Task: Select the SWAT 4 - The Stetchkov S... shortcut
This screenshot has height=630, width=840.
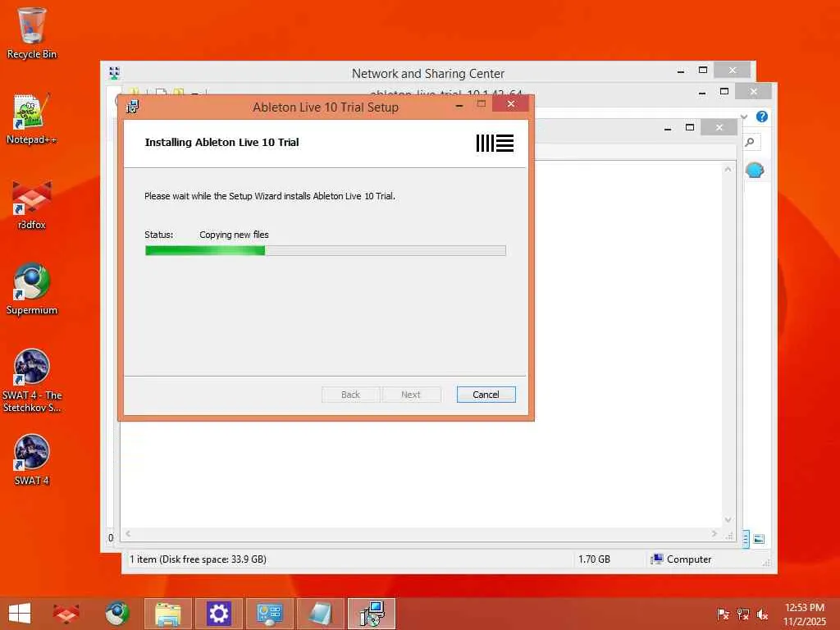Action: coord(32,381)
